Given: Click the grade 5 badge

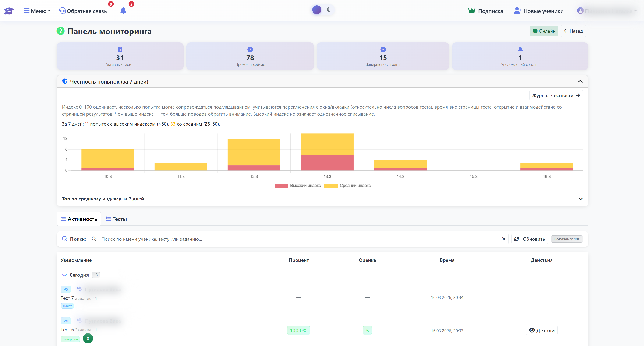Looking at the screenshot, I should tap(367, 331).
